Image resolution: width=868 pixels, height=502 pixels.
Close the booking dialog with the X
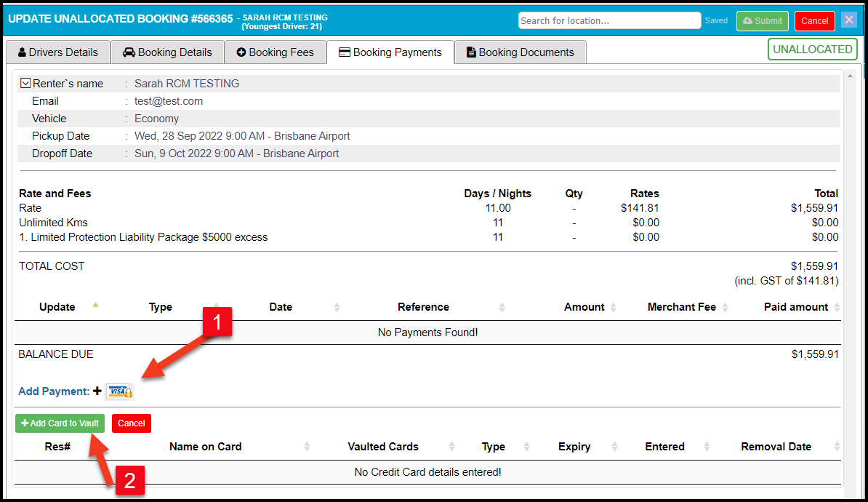tap(849, 20)
